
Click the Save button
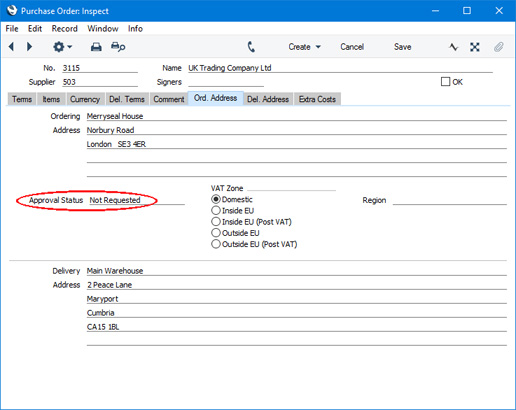[x=402, y=47]
